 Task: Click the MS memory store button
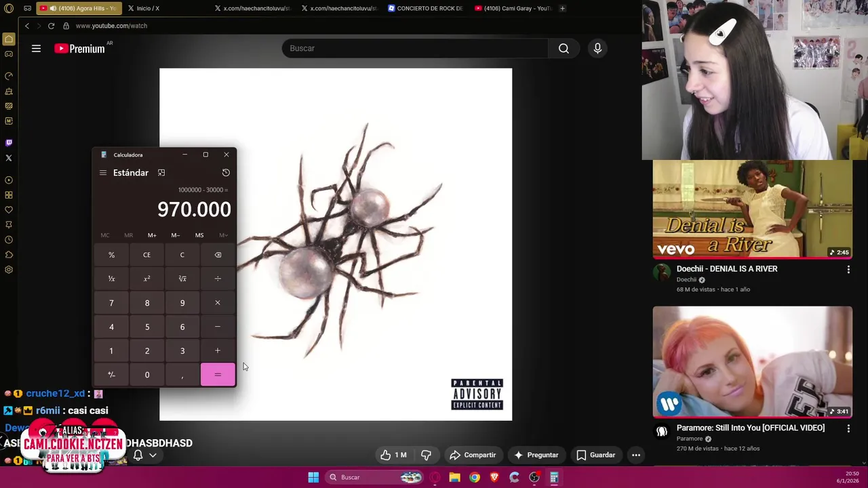pyautogui.click(x=199, y=235)
